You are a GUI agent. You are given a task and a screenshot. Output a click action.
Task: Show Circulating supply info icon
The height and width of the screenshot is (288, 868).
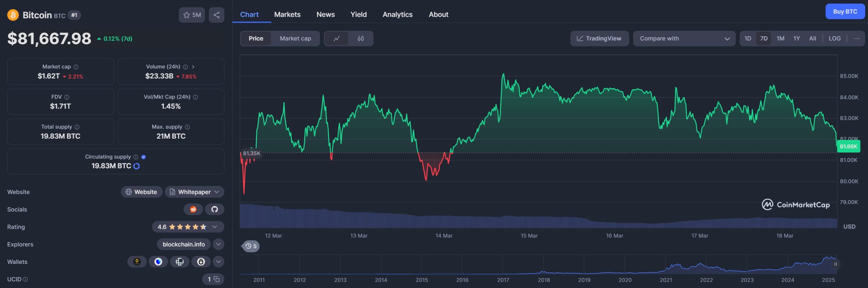point(136,157)
